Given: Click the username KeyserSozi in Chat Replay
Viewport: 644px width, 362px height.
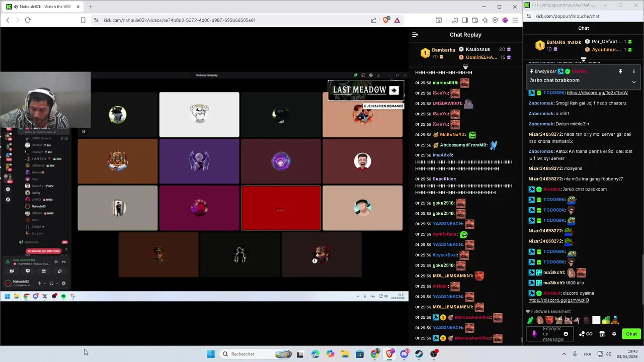Looking at the screenshot, I should 445,255.
